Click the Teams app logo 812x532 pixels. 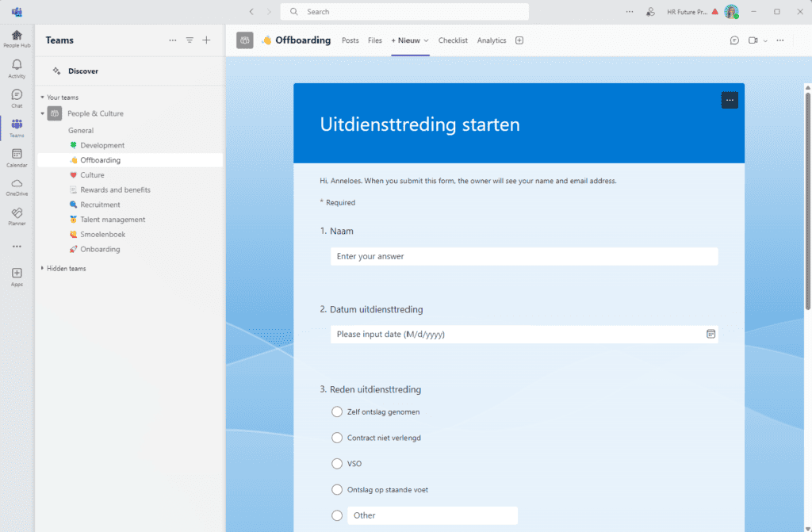tap(17, 11)
